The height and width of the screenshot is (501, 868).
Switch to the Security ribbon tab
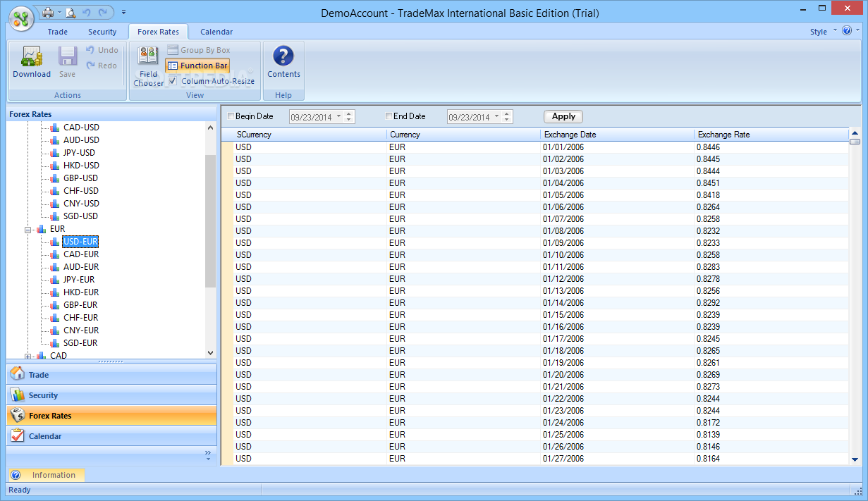[102, 32]
